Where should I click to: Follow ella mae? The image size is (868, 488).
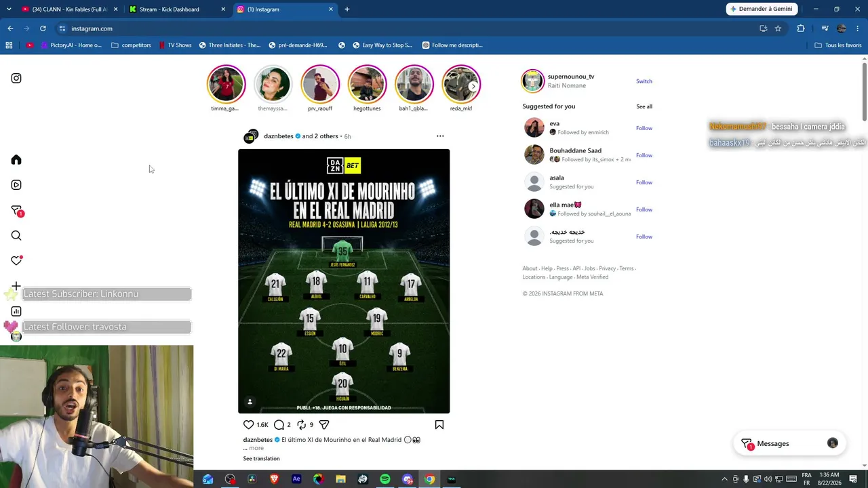tap(644, 209)
